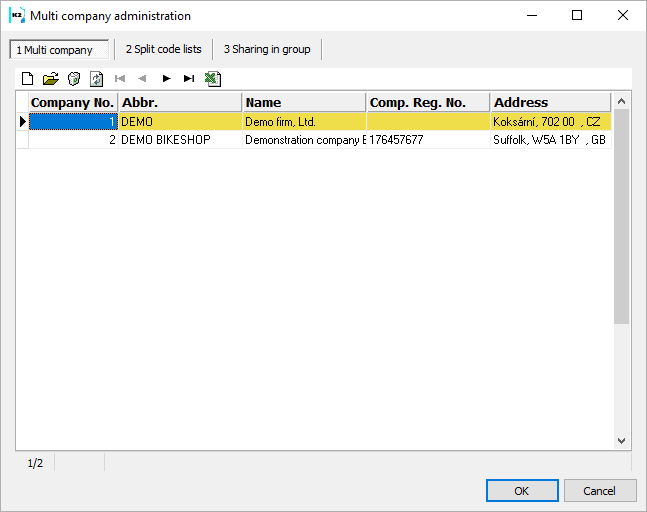647x512 pixels.
Task: Select the DEMO abbreviation cell
Action: point(180,122)
